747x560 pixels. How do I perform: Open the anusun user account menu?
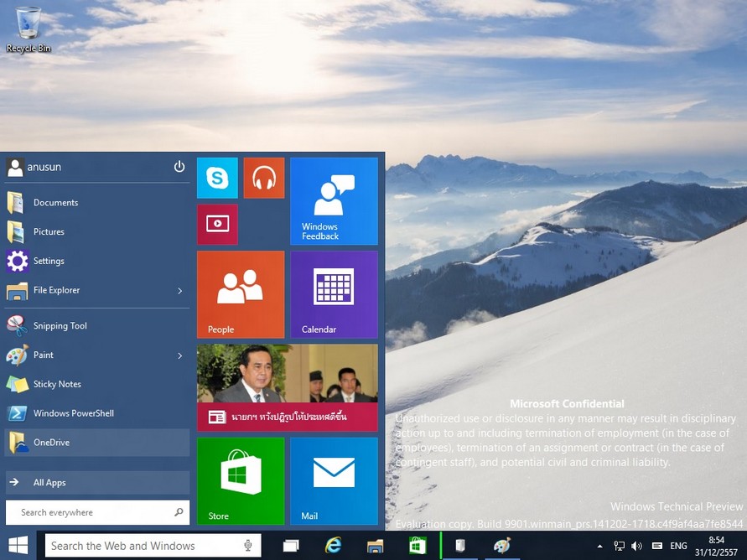tap(34, 167)
